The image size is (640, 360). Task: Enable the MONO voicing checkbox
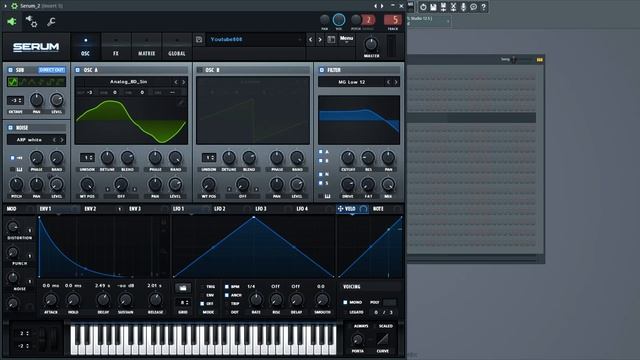345,302
